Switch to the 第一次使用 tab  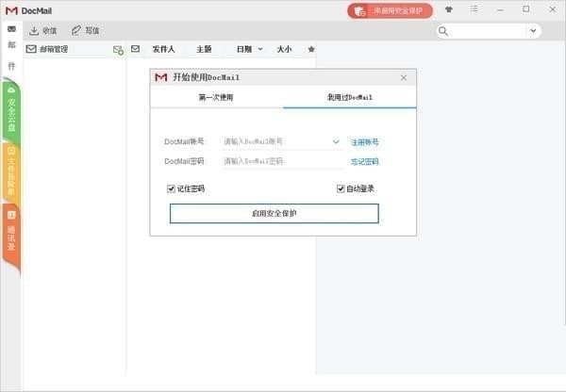[x=216, y=97]
